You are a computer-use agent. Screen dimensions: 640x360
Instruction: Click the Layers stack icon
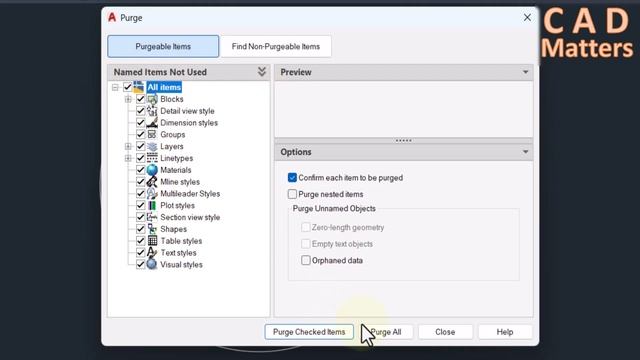pyautogui.click(x=152, y=146)
